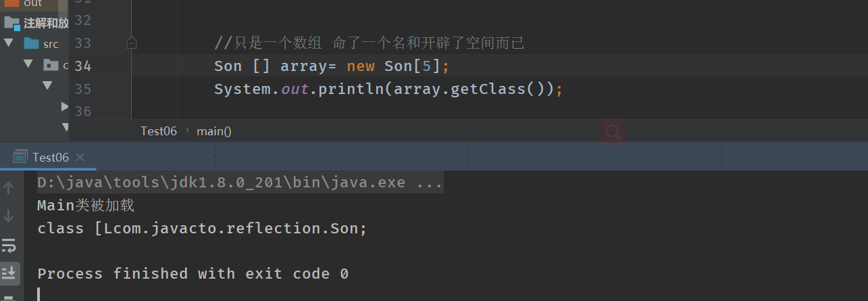Click output 'class [Lcom.javacto.reflection.Son;'

click(202, 229)
